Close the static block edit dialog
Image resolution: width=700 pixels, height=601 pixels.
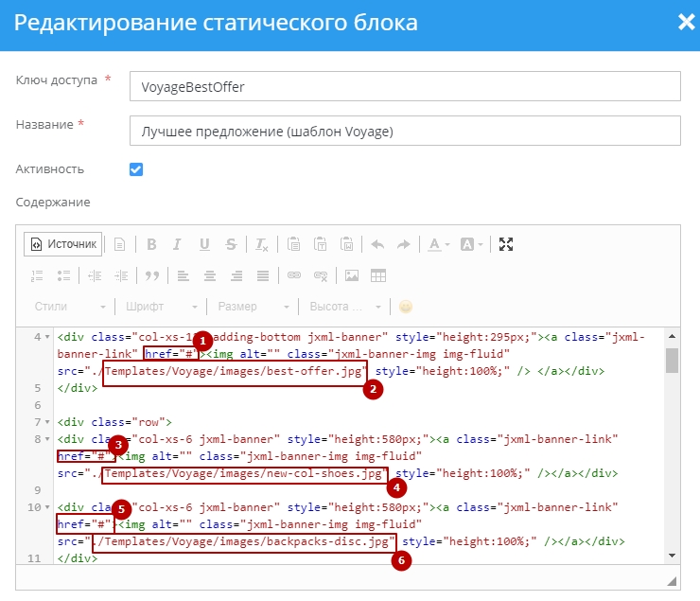tap(686, 22)
